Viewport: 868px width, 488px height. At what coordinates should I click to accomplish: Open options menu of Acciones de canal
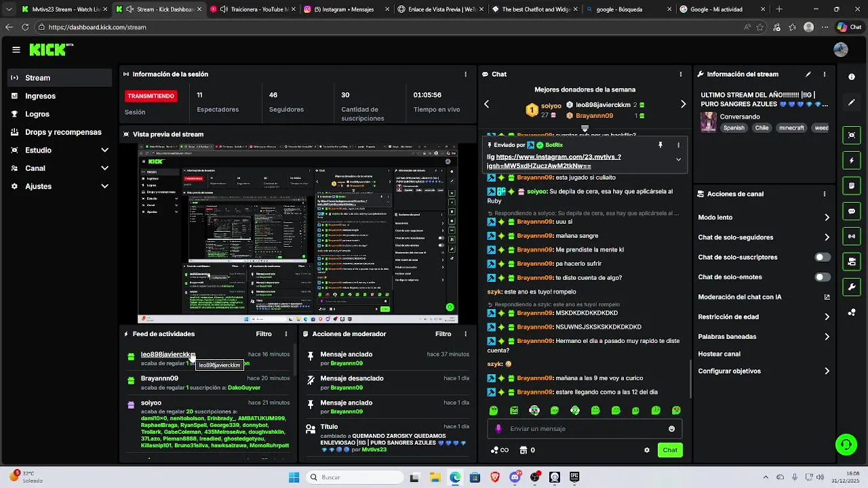pyautogui.click(x=825, y=194)
